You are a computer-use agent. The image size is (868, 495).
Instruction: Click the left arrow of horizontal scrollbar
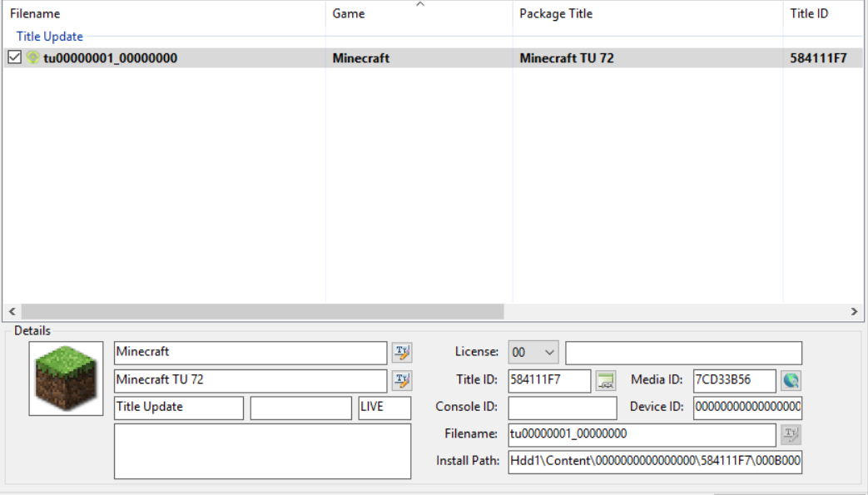12,312
